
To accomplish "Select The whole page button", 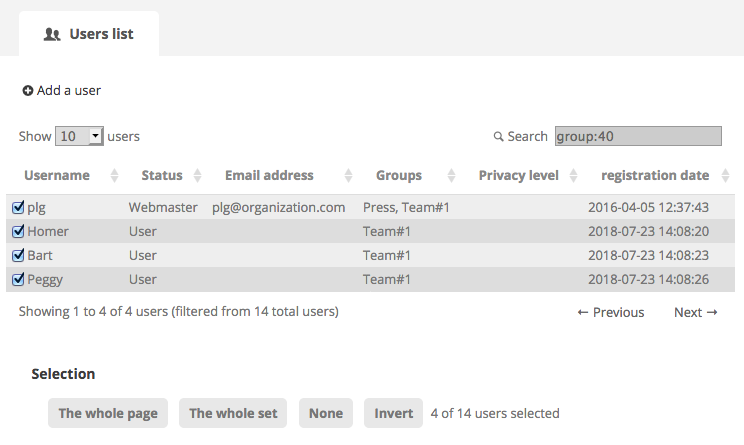I will coord(108,413).
